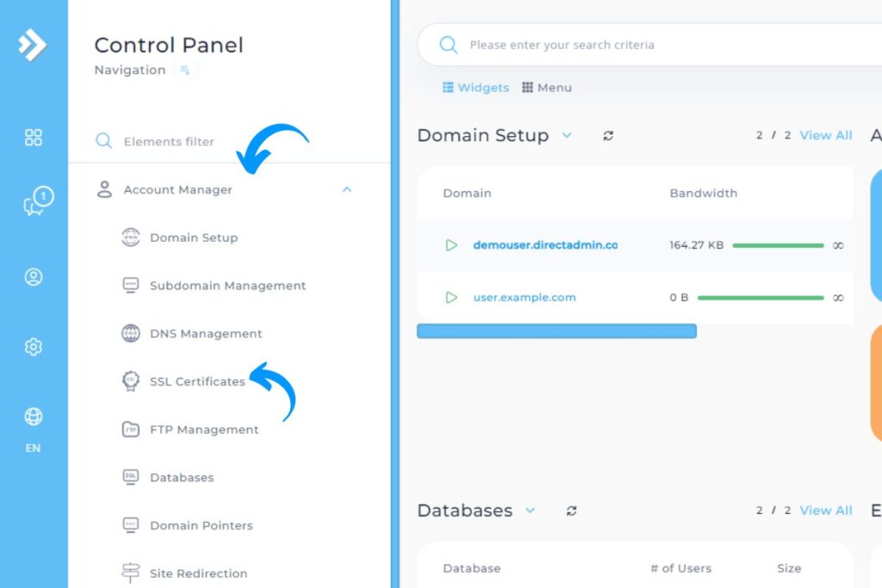The image size is (882, 588).
Task: Click the user profile icon in blue sidebar
Action: pos(33,277)
